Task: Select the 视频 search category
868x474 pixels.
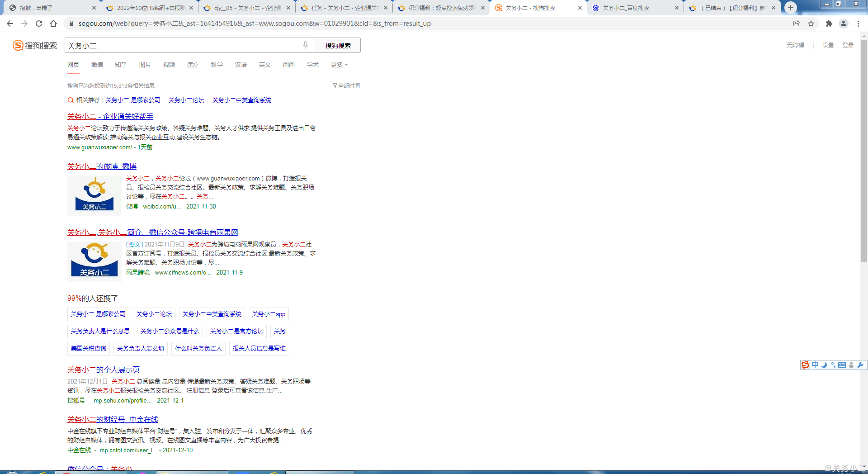Action: (x=169, y=65)
